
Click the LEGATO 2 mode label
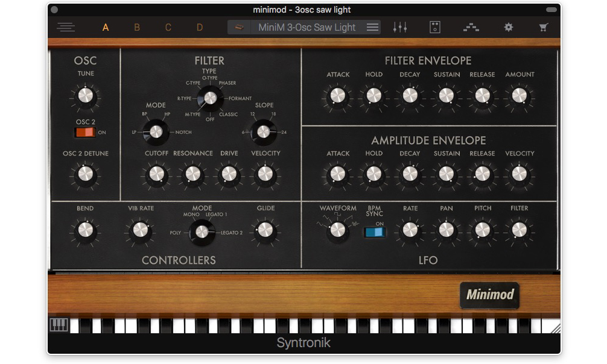pos(232,233)
